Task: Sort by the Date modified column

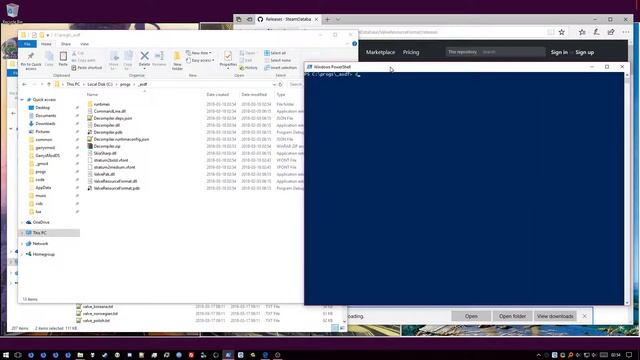Action: pos(253,95)
